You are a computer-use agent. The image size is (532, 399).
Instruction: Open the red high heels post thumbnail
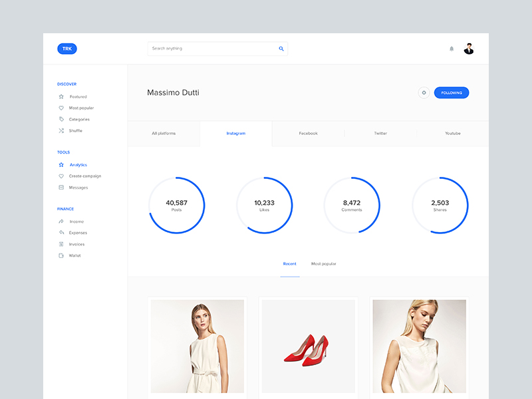click(308, 346)
